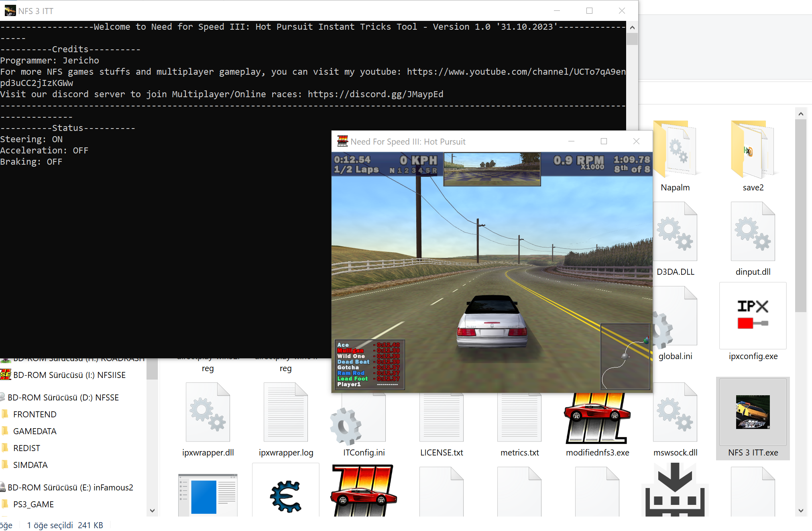The width and height of the screenshot is (812, 531).
Task: Click the file list vertical scrollbar thumb
Action: pos(801,215)
